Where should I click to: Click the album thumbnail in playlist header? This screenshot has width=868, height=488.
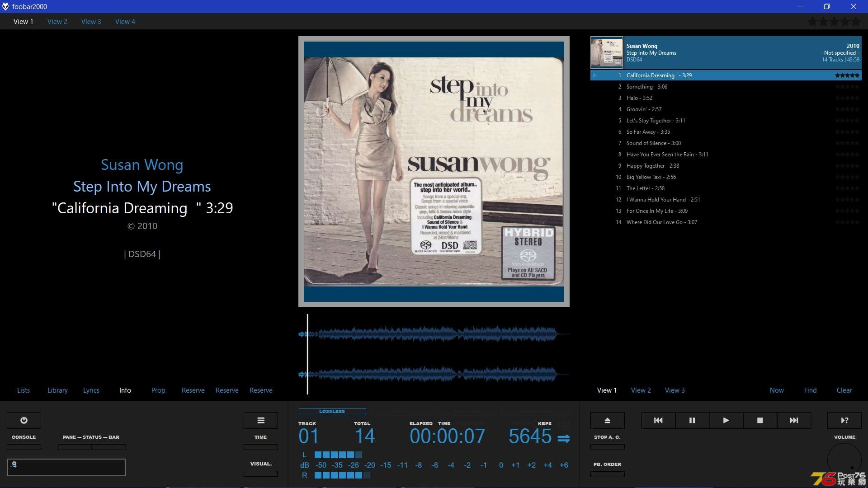(607, 52)
